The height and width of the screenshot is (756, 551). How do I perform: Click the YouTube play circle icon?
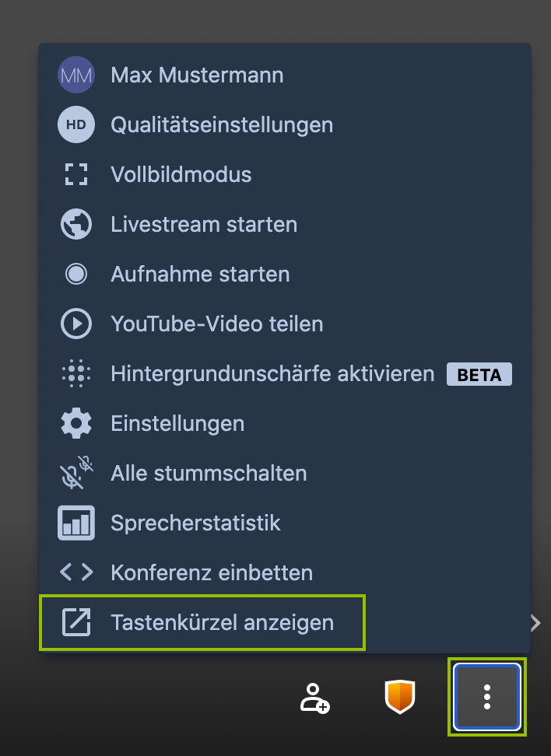tap(75, 324)
